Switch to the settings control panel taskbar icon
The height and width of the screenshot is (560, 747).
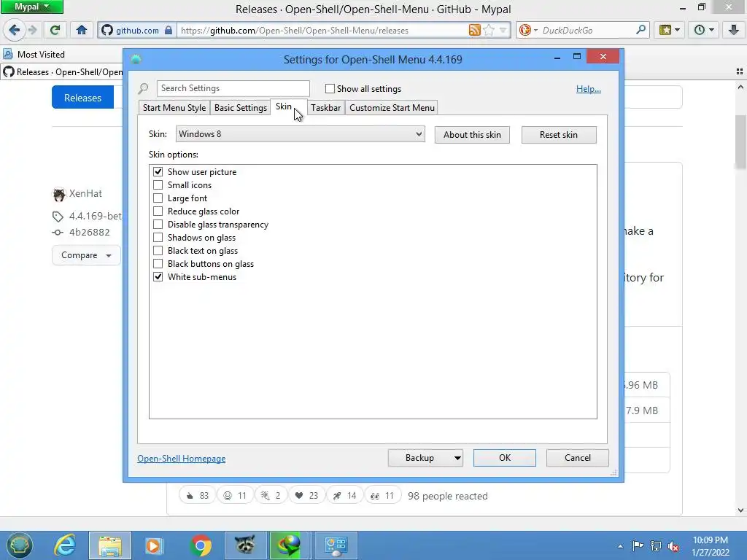[x=336, y=545]
